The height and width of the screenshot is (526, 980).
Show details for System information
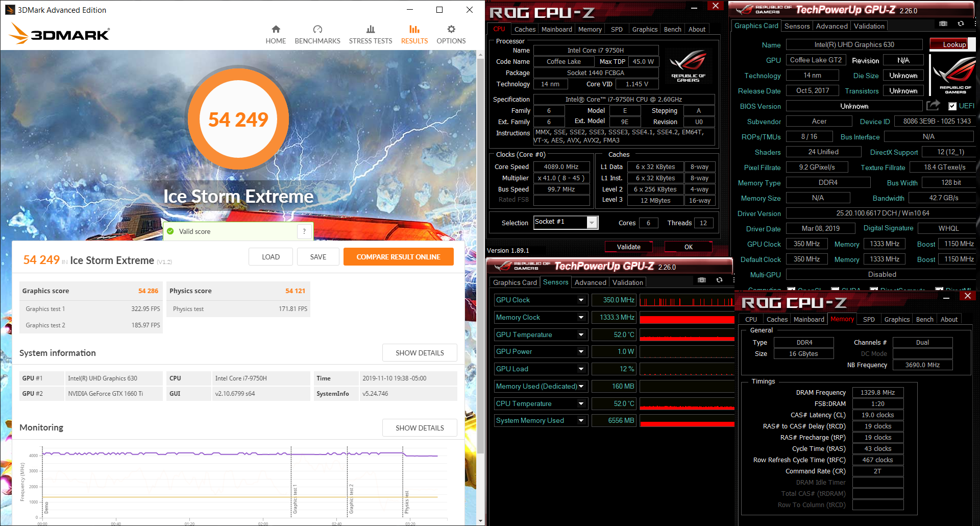pyautogui.click(x=420, y=353)
